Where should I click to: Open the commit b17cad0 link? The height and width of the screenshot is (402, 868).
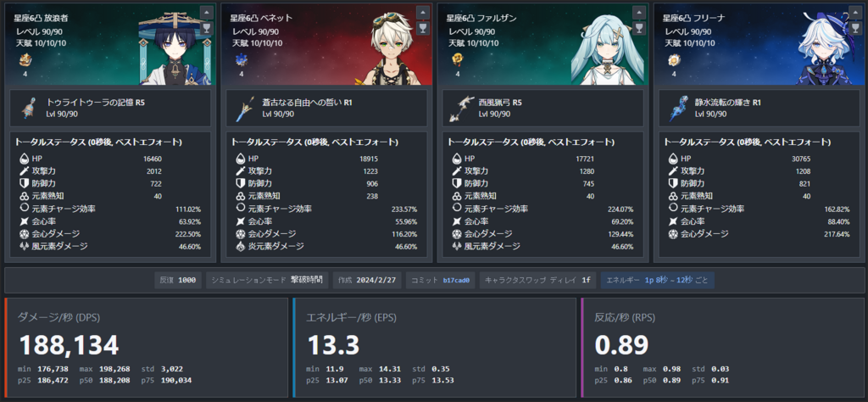click(x=456, y=280)
